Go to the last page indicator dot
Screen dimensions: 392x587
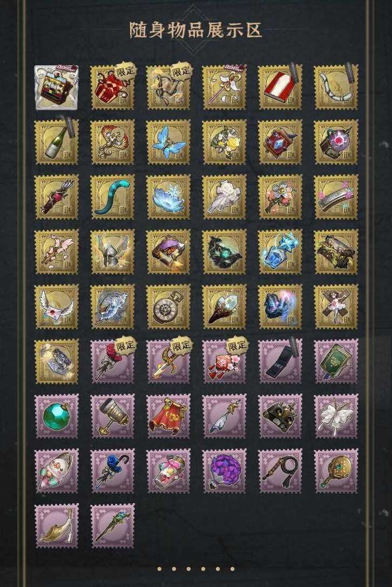[233, 569]
